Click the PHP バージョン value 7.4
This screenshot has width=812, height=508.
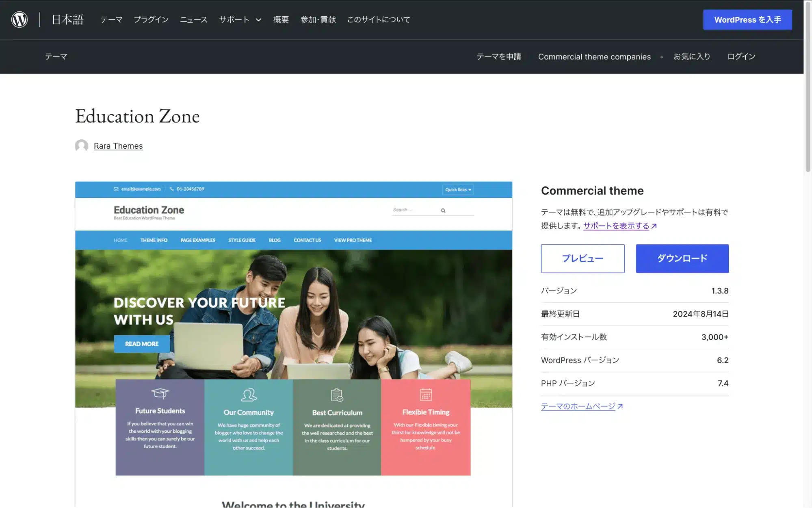pyautogui.click(x=723, y=383)
